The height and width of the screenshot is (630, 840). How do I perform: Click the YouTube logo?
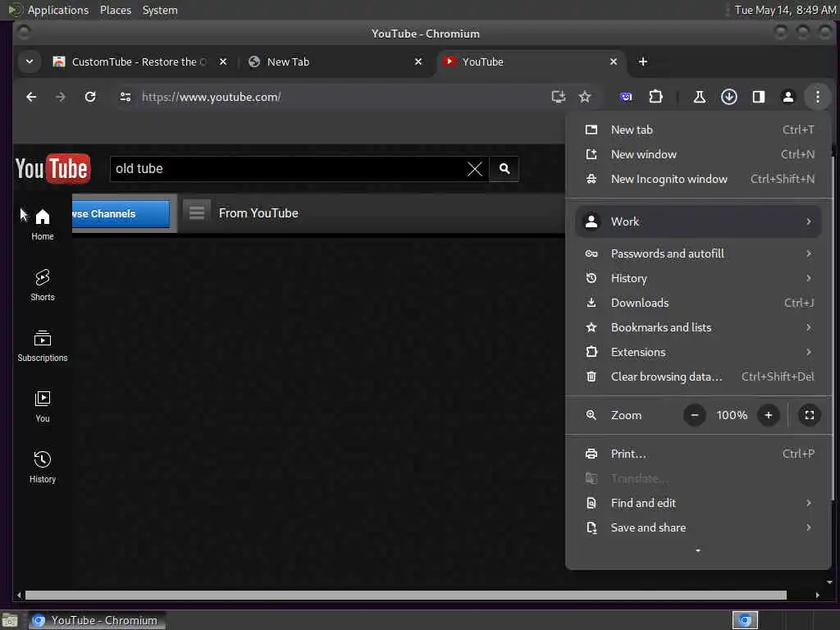point(53,169)
